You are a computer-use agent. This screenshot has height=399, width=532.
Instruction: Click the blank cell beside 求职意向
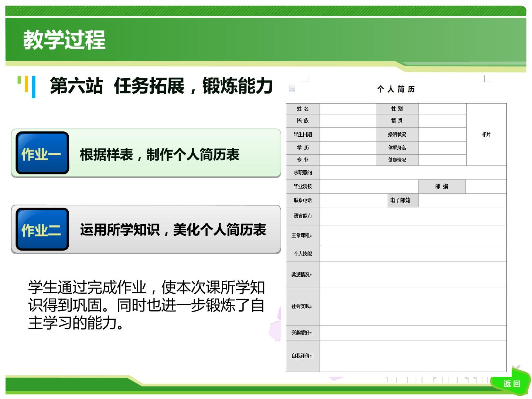coord(413,173)
